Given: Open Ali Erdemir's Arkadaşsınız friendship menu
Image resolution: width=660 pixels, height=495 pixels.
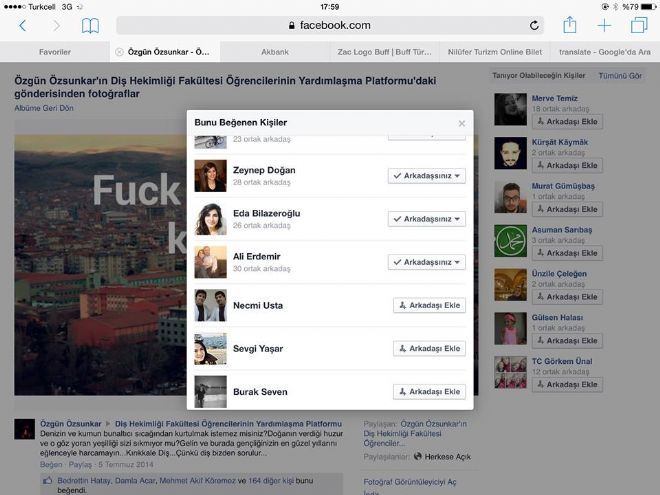Looking at the screenshot, I should pos(427,262).
